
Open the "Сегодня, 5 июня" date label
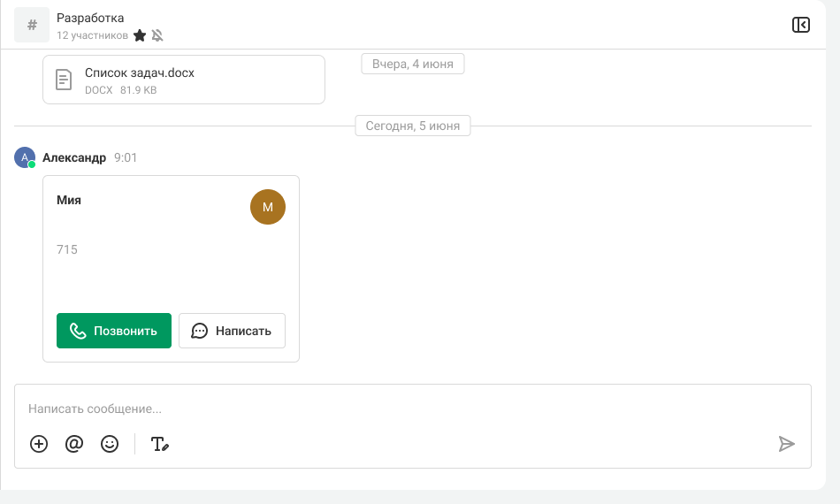pos(413,126)
